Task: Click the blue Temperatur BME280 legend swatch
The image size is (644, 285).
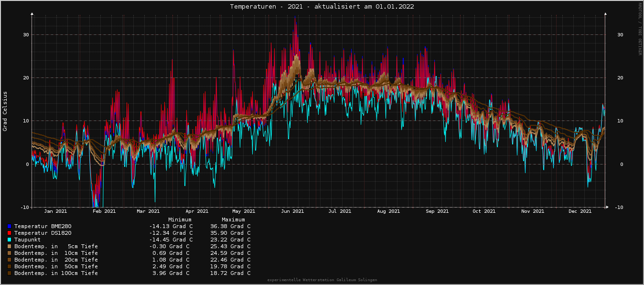Action: (10, 226)
